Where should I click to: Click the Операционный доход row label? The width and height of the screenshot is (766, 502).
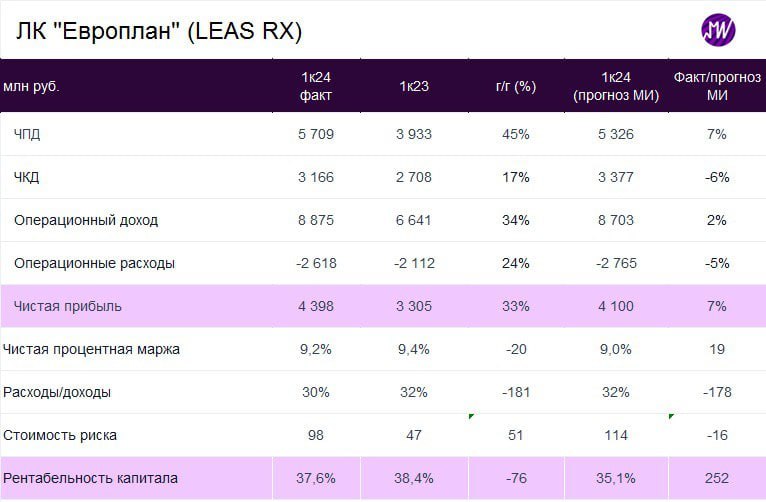(86, 220)
